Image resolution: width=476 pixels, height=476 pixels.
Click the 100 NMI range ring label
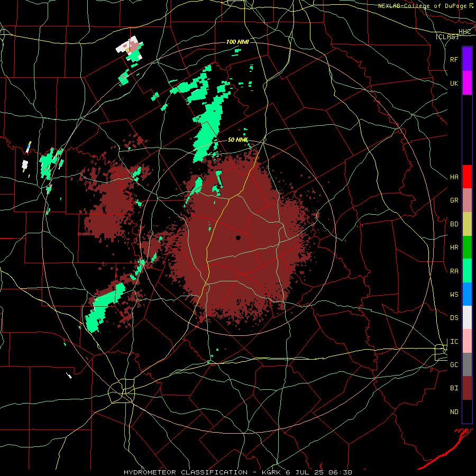pos(237,42)
